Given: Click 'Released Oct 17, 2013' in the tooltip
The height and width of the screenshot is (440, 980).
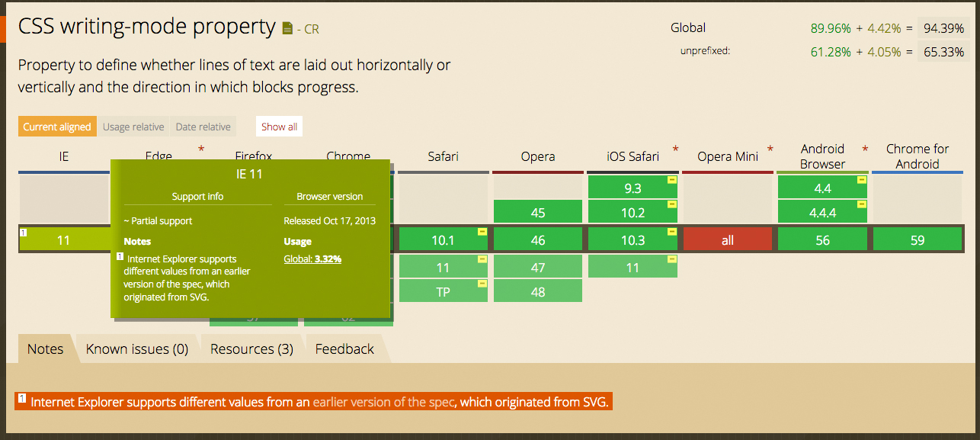Looking at the screenshot, I should click(x=329, y=221).
